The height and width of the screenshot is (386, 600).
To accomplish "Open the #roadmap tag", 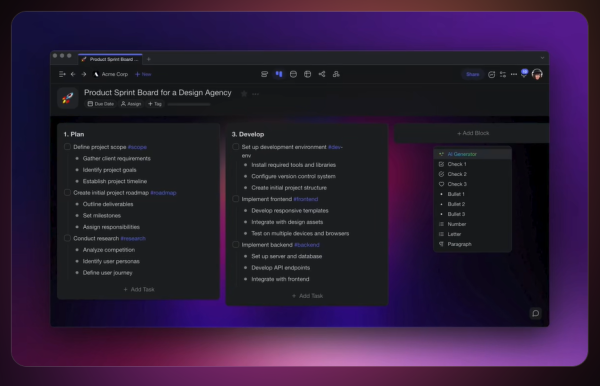I will 163,193.
